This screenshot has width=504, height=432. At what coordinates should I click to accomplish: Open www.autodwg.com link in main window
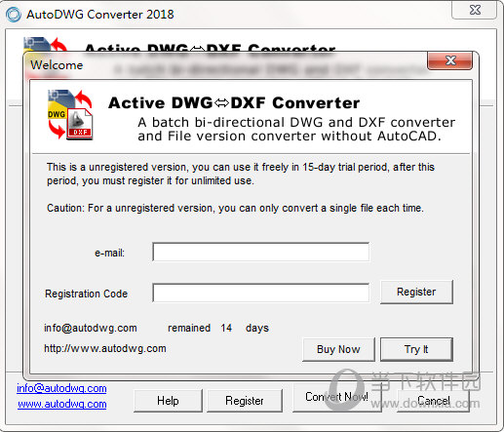click(x=62, y=404)
